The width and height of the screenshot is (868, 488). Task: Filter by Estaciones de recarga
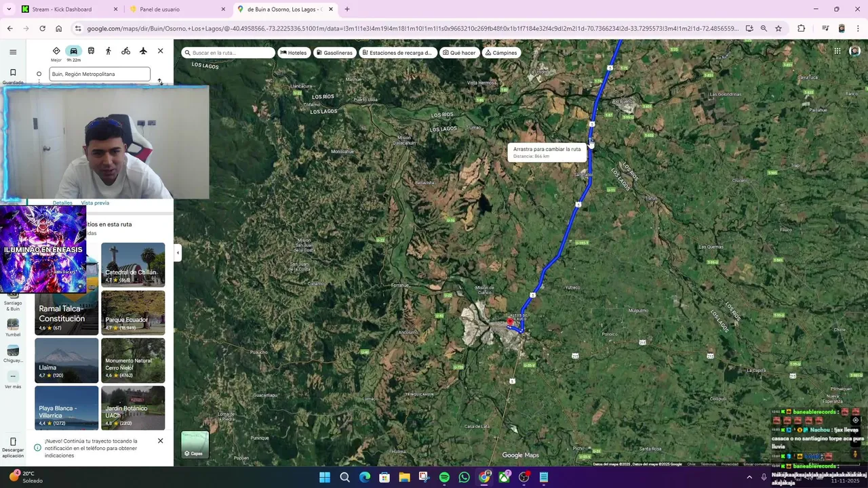point(397,53)
